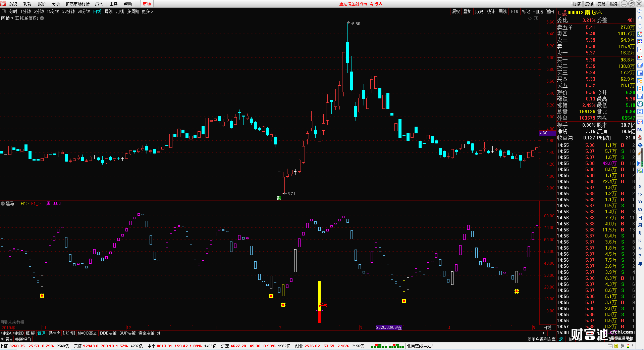Click the back arrow icon in right sidebar
Image resolution: width=644 pixels, height=350 pixels.
(x=640, y=11)
